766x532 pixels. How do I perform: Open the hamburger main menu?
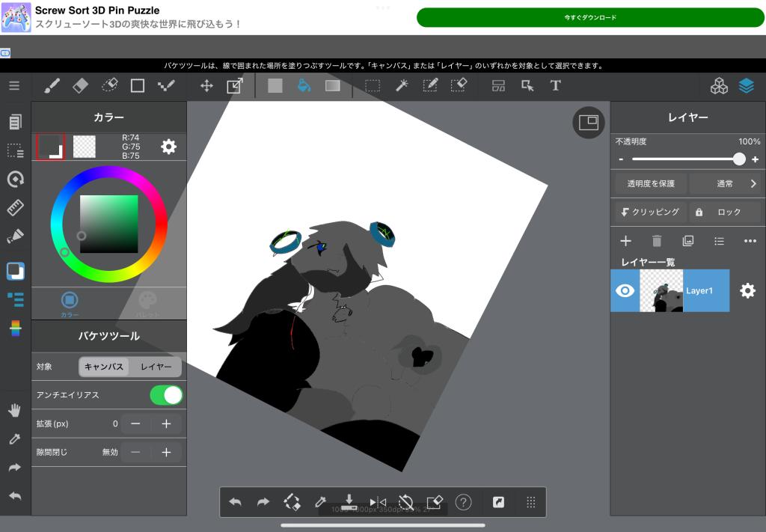point(14,86)
